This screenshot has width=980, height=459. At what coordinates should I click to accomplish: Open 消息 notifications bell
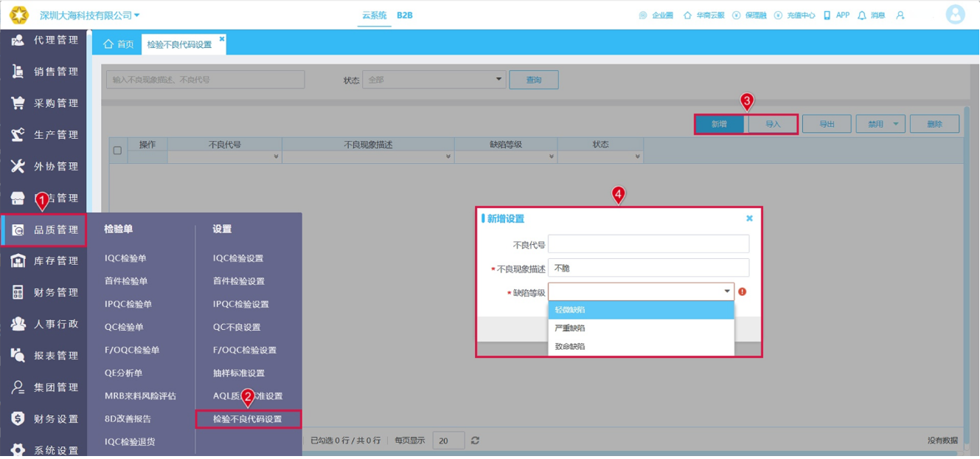871,15
